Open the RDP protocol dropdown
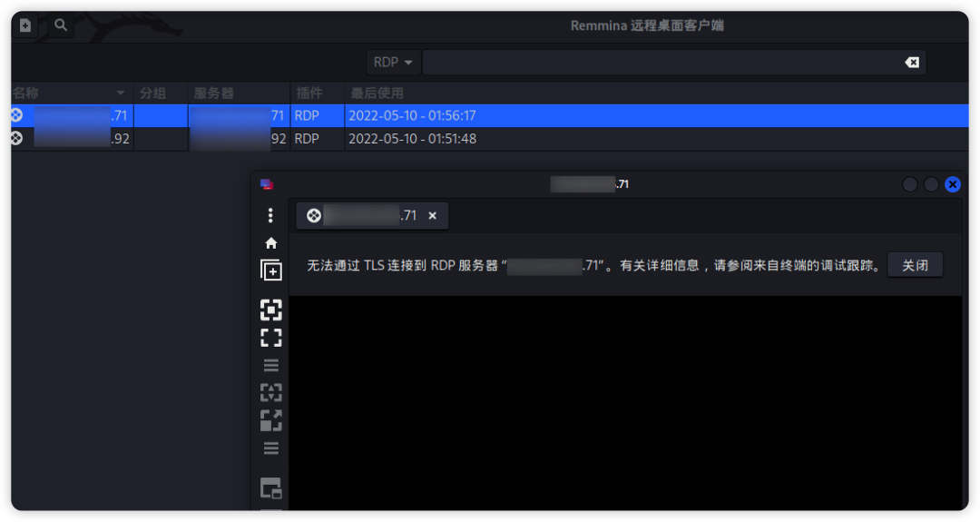This screenshot has height=522, width=980. pyautogui.click(x=393, y=63)
